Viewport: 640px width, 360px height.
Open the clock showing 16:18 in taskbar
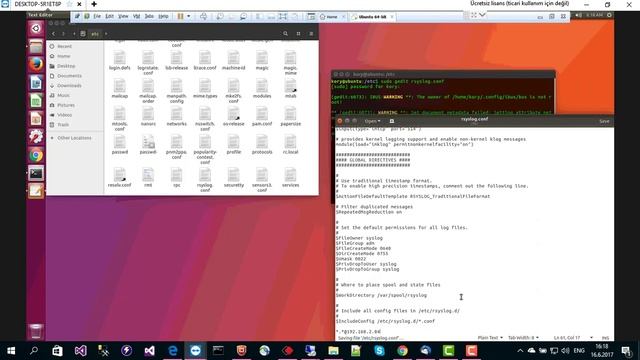tap(602, 351)
